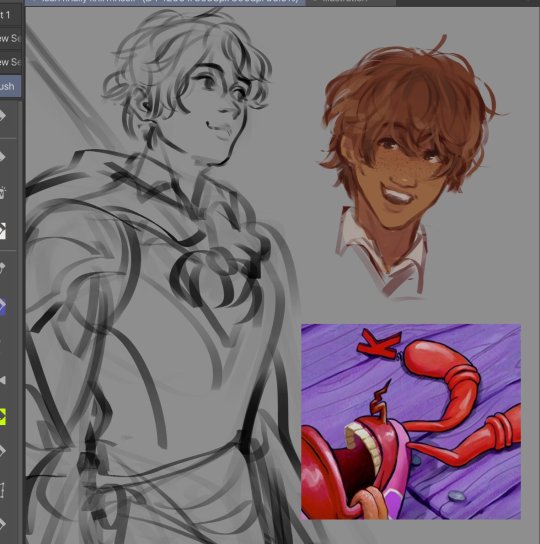This screenshot has height=544, width=540.
Task: Select the highlighted blue 'ush' brush row
Action: (10, 86)
